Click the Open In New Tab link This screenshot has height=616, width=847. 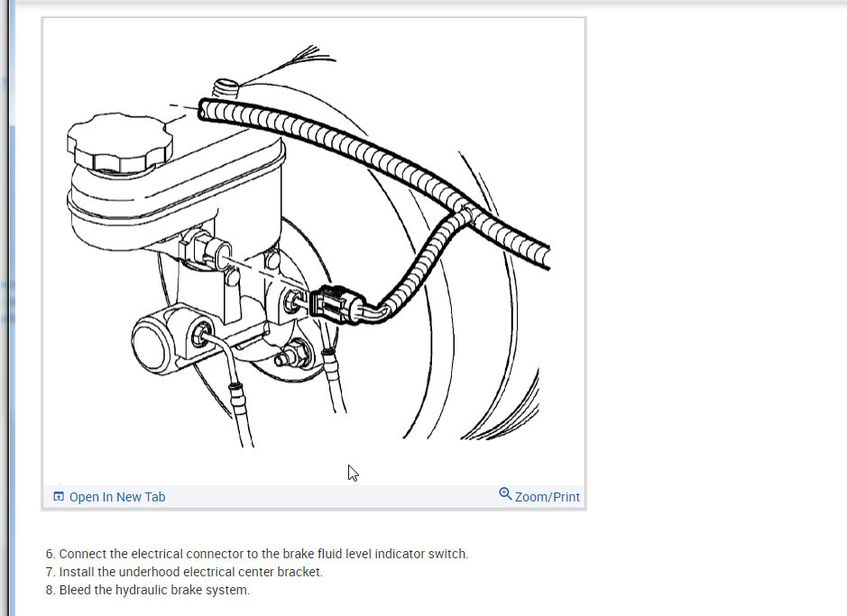click(x=109, y=497)
